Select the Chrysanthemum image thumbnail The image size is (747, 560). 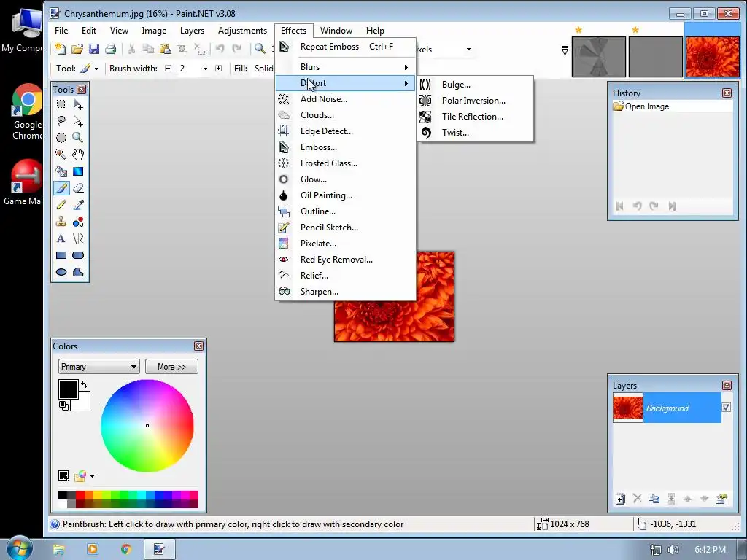[x=712, y=57]
